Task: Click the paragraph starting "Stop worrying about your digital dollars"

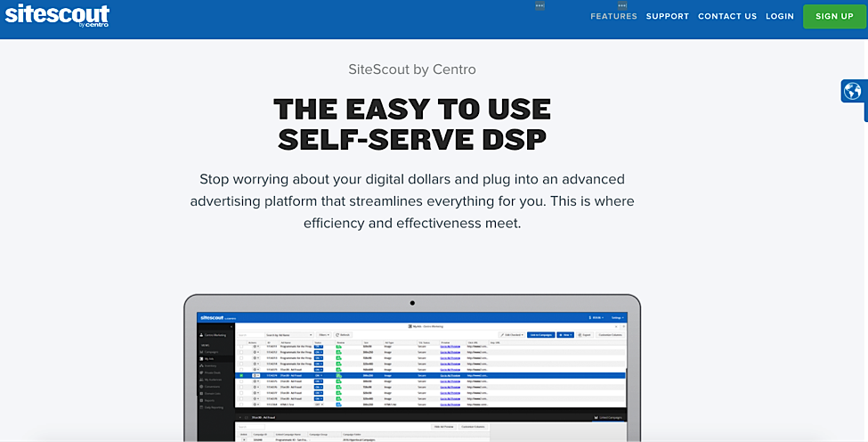Action: 412,201
